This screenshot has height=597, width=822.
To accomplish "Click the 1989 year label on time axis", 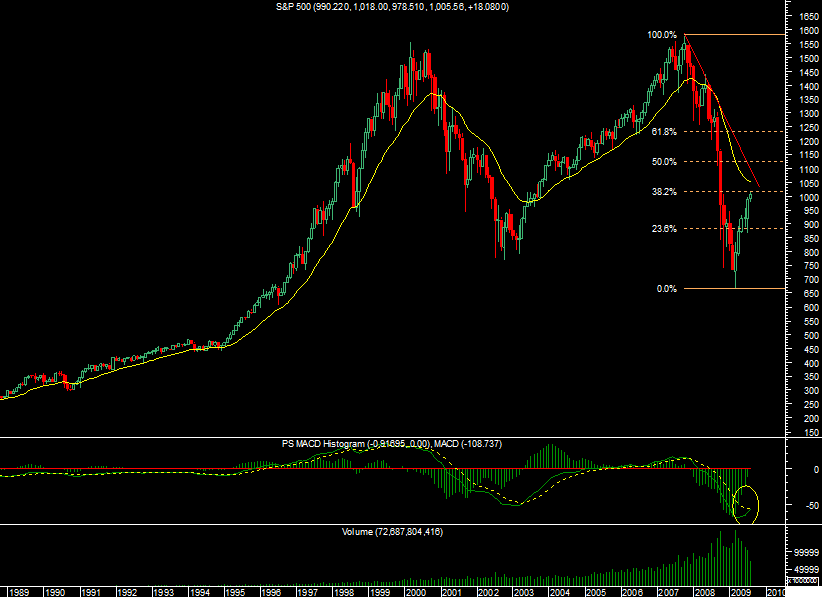I will coord(19,592).
